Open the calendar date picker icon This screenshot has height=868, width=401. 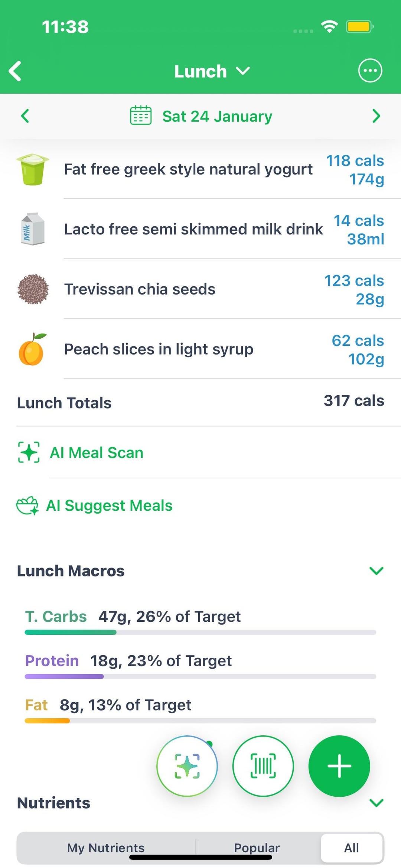tap(141, 116)
